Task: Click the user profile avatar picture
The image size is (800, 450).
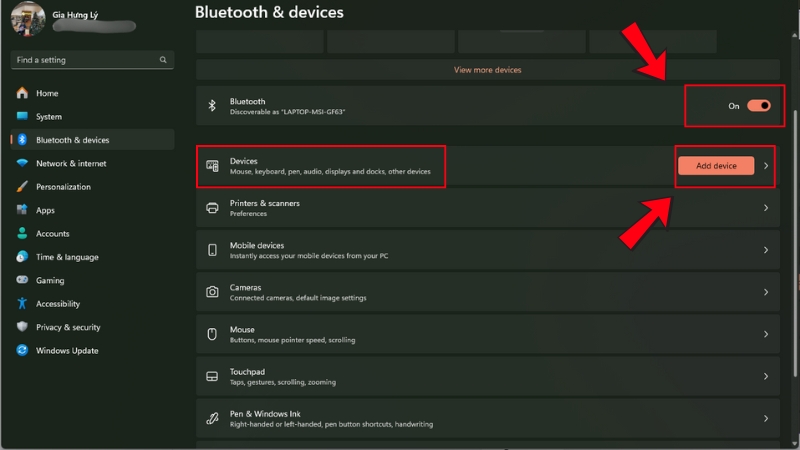Action: pos(28,19)
